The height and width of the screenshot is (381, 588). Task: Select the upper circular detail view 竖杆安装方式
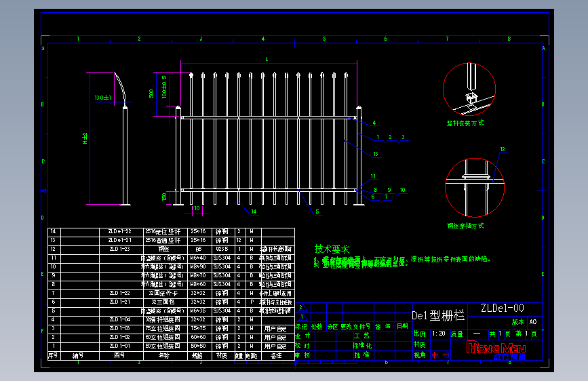(469, 89)
